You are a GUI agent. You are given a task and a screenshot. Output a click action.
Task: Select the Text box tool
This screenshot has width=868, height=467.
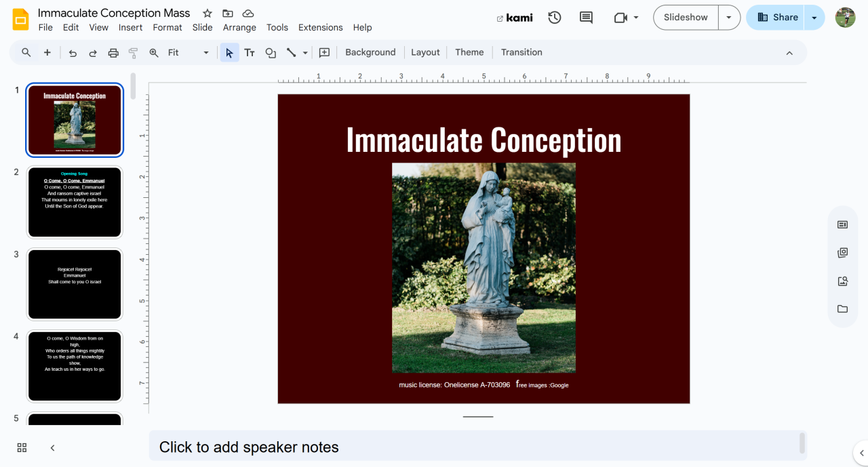pyautogui.click(x=250, y=53)
